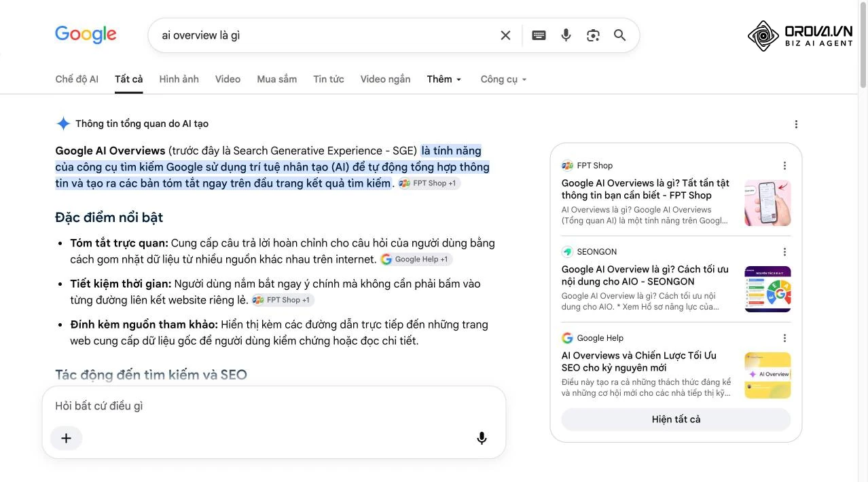Click the Đặc điểm nổi bật heading

click(109, 217)
